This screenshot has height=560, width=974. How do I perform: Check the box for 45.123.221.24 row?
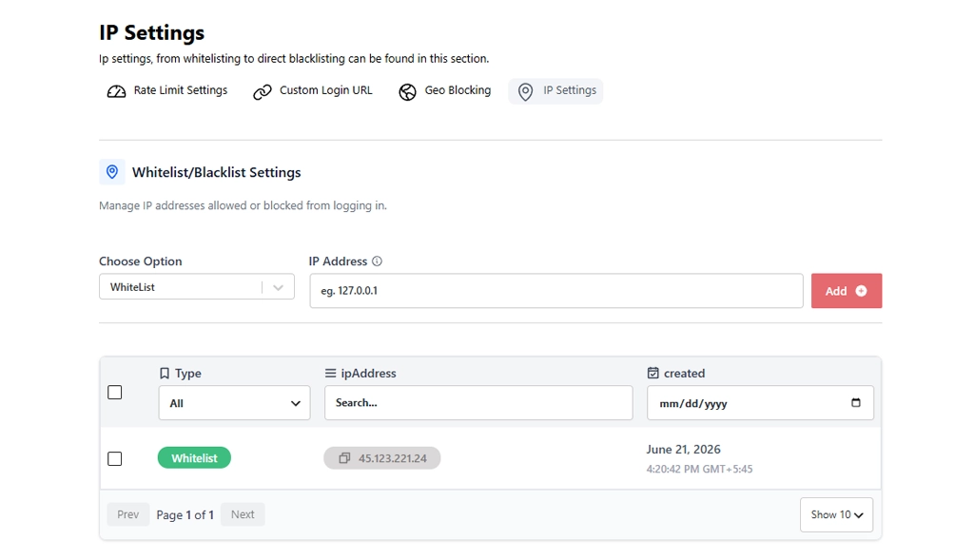[115, 459]
